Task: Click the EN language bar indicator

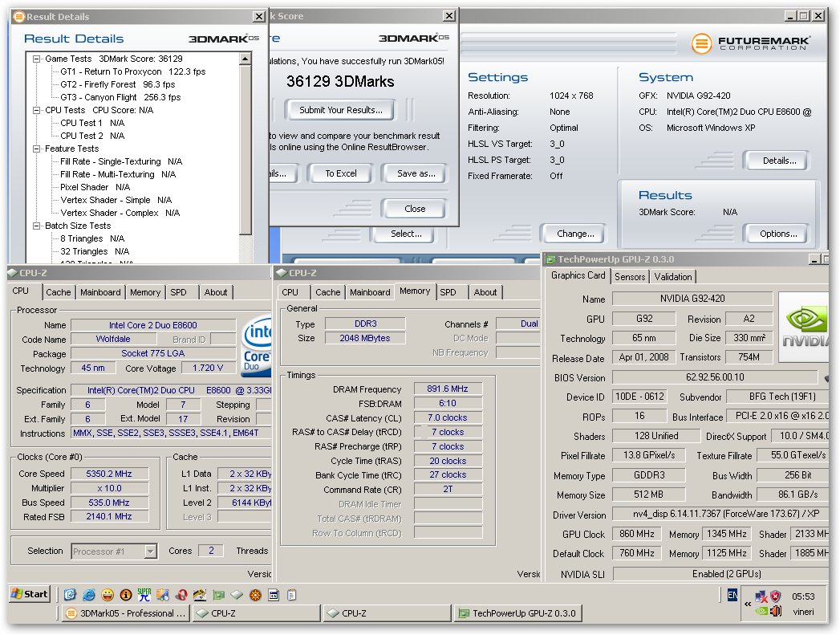Action: 732,595
